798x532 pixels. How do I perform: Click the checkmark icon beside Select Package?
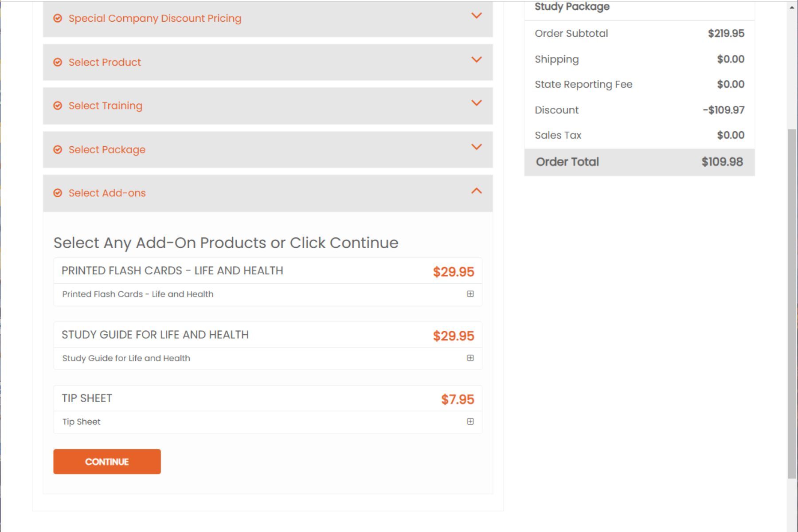point(58,149)
